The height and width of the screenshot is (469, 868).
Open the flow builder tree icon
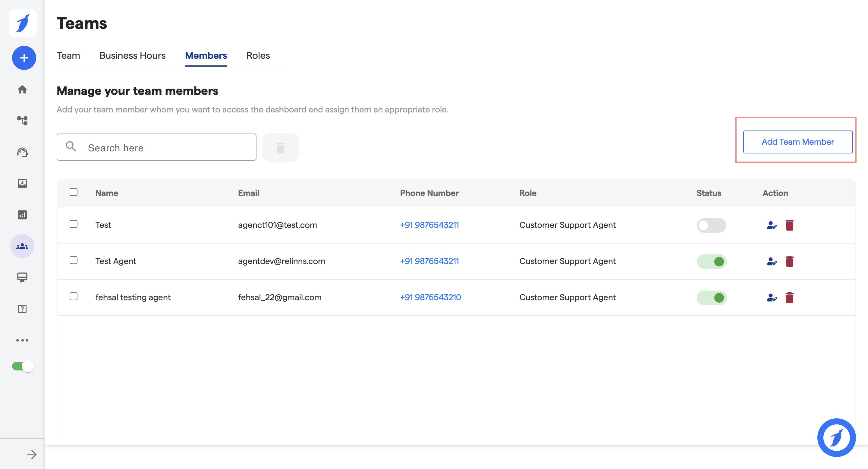pyautogui.click(x=22, y=121)
